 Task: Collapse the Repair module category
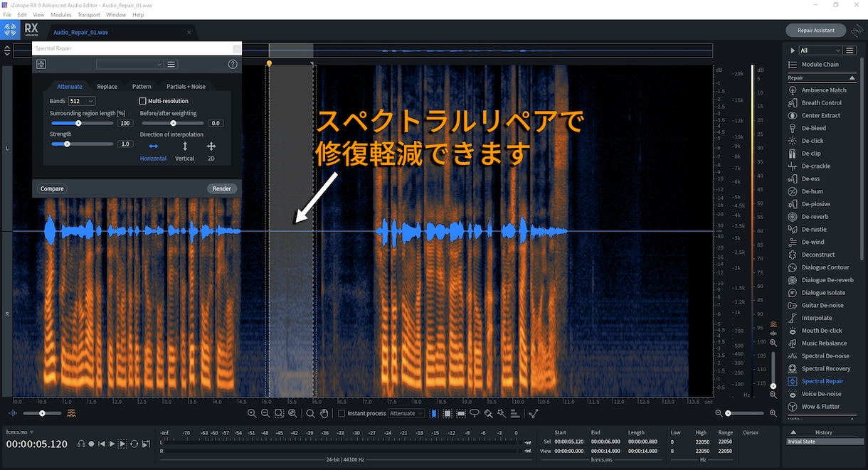(852, 78)
